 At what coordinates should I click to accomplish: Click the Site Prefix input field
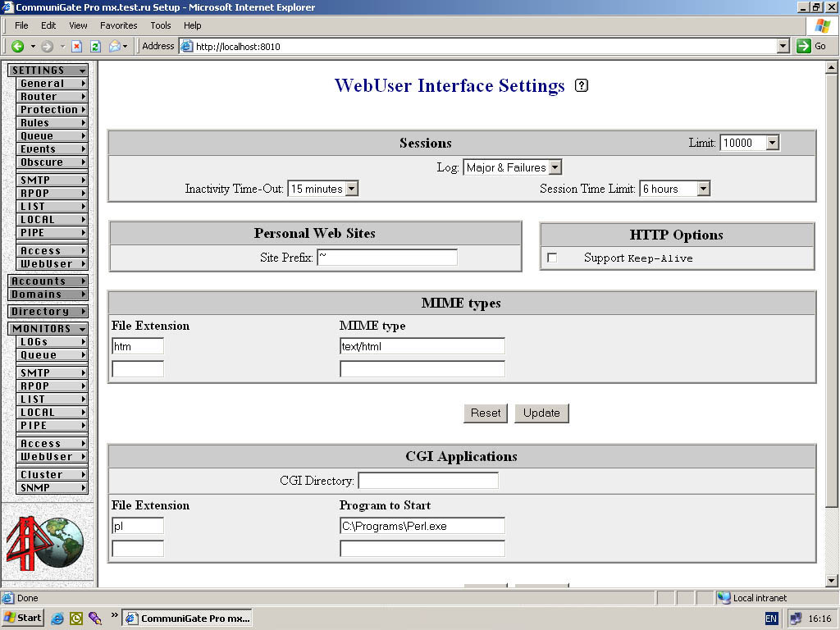point(387,257)
